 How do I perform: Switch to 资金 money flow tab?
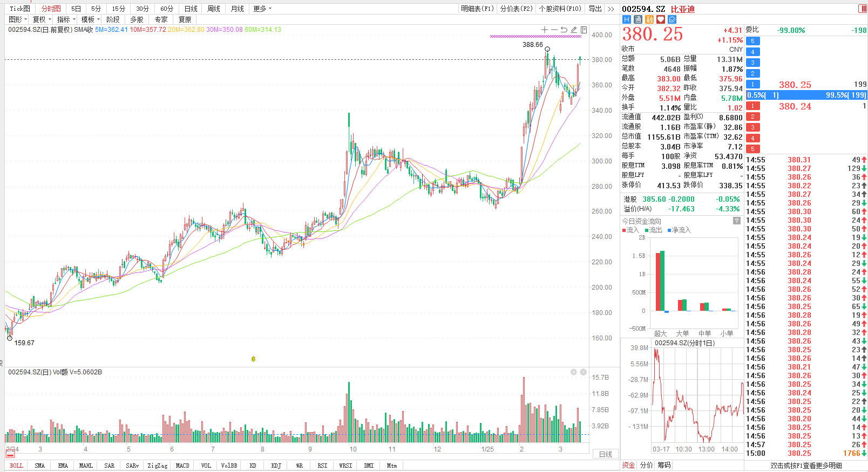(x=628, y=465)
